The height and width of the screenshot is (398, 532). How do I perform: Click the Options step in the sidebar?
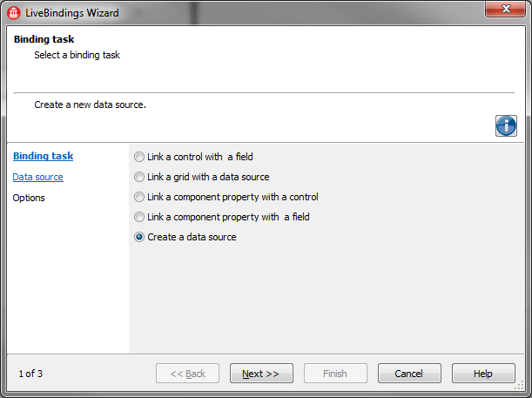(x=29, y=198)
